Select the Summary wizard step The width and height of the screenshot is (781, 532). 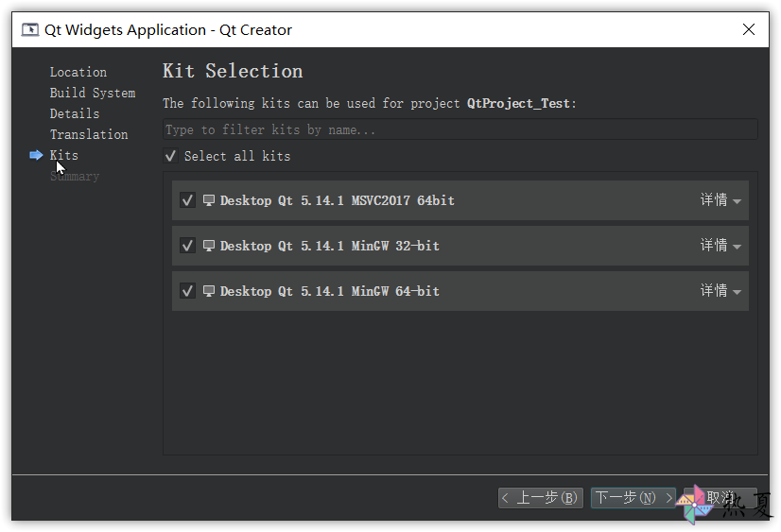75,176
